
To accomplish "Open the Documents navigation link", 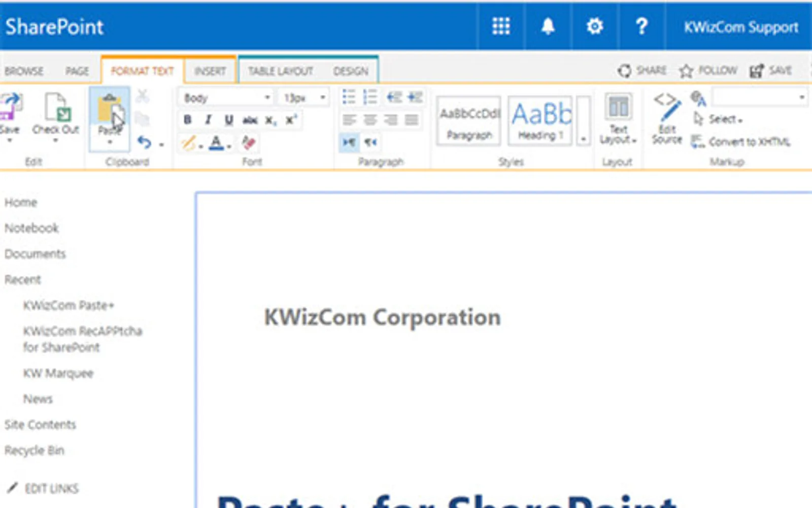I will coord(35,253).
